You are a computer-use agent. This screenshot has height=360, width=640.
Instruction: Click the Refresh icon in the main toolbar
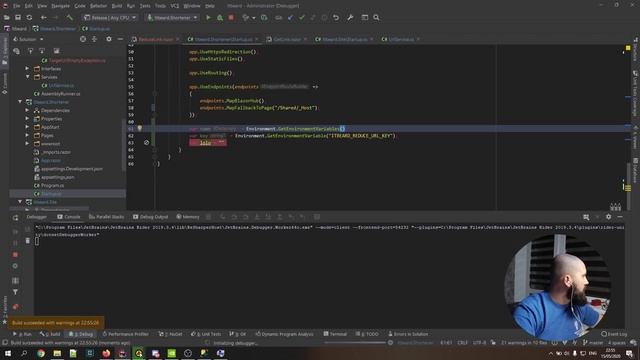(x=29, y=18)
